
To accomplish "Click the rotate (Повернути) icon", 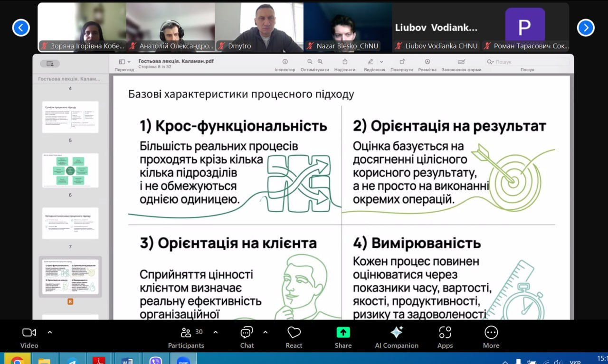I will (x=402, y=62).
